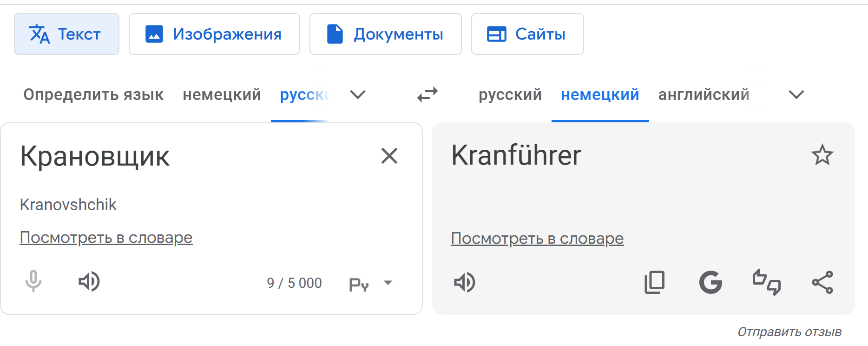
Task: Rate this translation with thumbs icon
Action: click(x=766, y=282)
